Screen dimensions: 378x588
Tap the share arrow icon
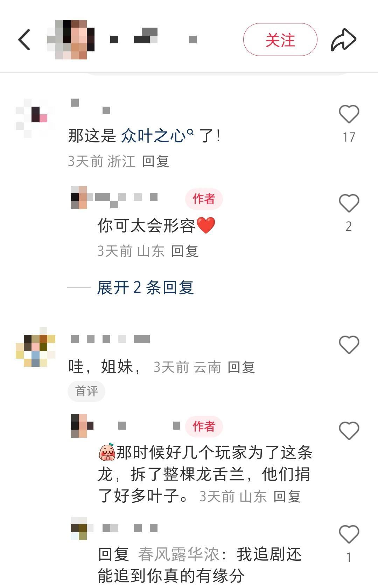pos(343,40)
